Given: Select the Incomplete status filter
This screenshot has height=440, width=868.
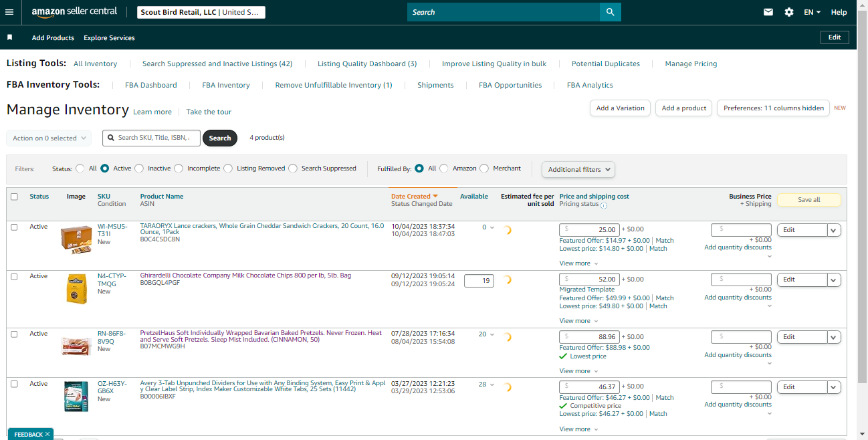Looking at the screenshot, I should (x=179, y=169).
